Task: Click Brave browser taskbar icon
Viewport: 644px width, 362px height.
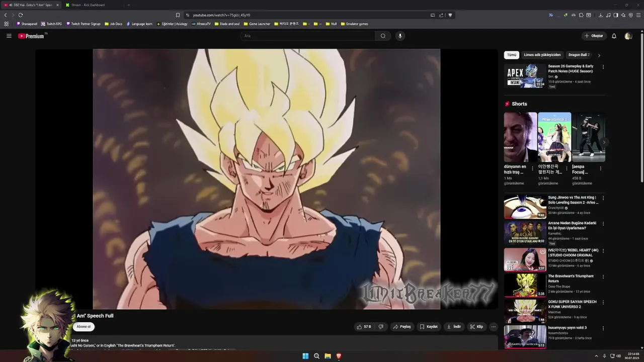Action: (339, 356)
